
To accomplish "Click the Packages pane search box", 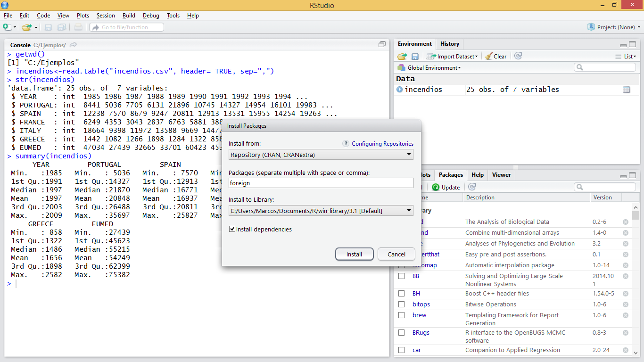I will click(605, 187).
